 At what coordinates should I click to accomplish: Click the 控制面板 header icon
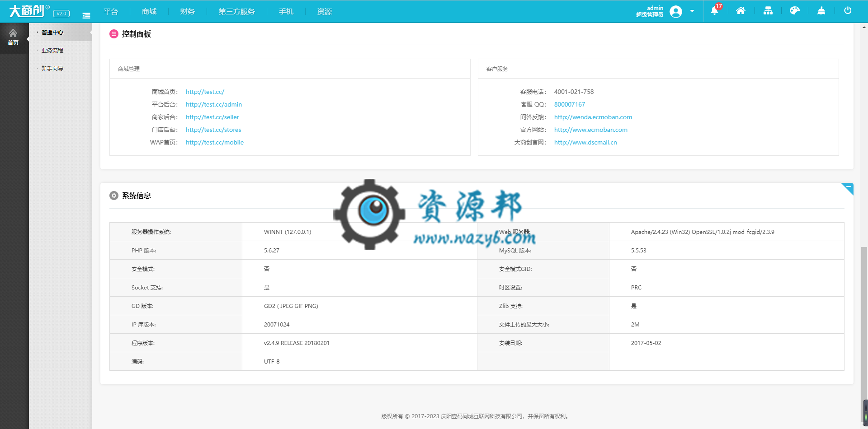[x=114, y=34]
